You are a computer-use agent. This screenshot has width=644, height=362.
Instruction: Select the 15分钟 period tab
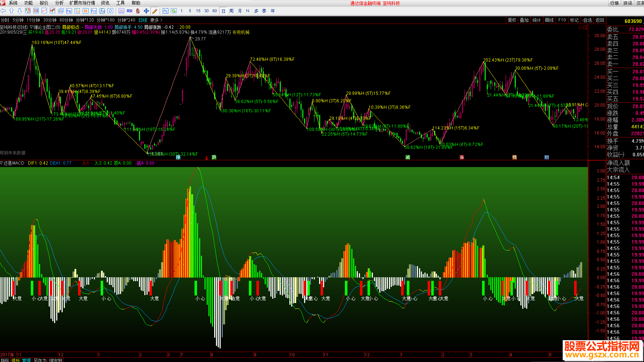[33, 20]
